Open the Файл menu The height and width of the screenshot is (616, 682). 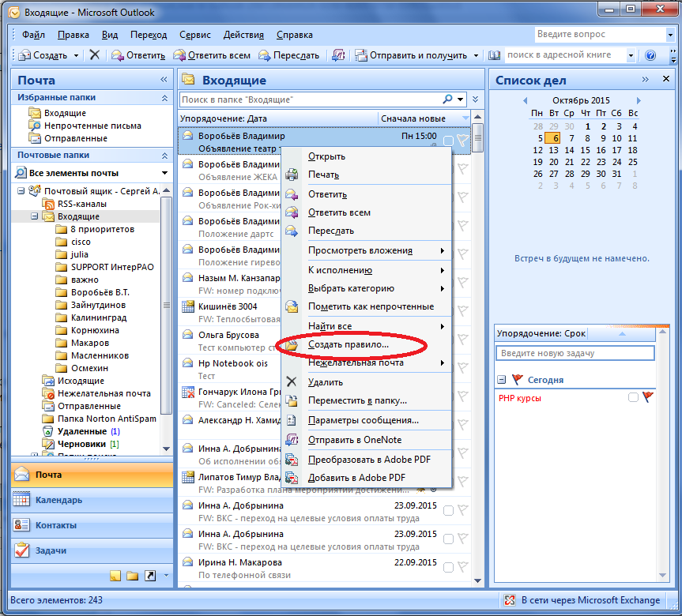(x=33, y=35)
